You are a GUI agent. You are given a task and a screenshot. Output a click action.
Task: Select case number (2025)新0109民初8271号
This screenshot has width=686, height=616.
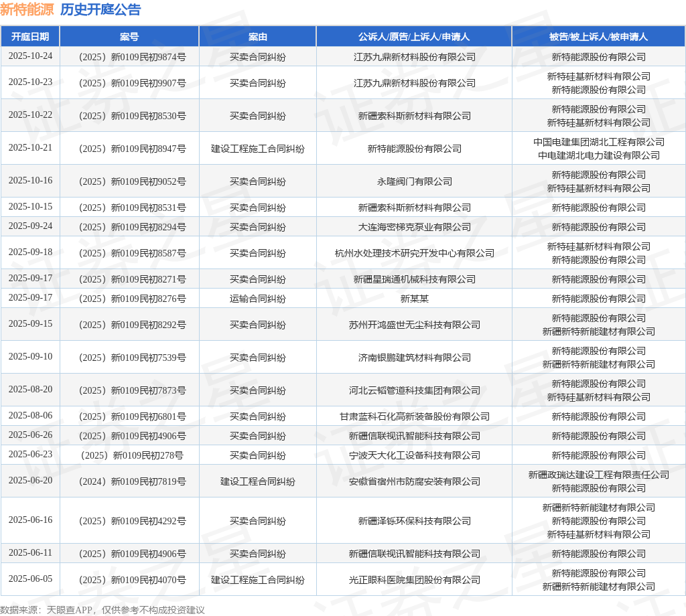(x=133, y=279)
